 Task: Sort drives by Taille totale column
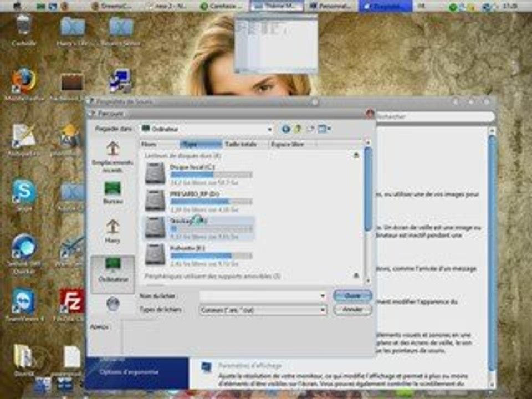245,144
